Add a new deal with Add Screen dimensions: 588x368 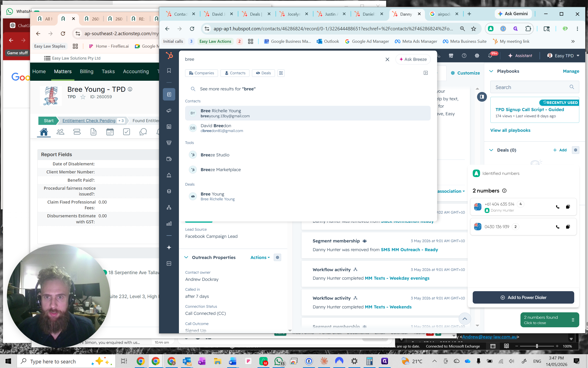pyautogui.click(x=560, y=150)
